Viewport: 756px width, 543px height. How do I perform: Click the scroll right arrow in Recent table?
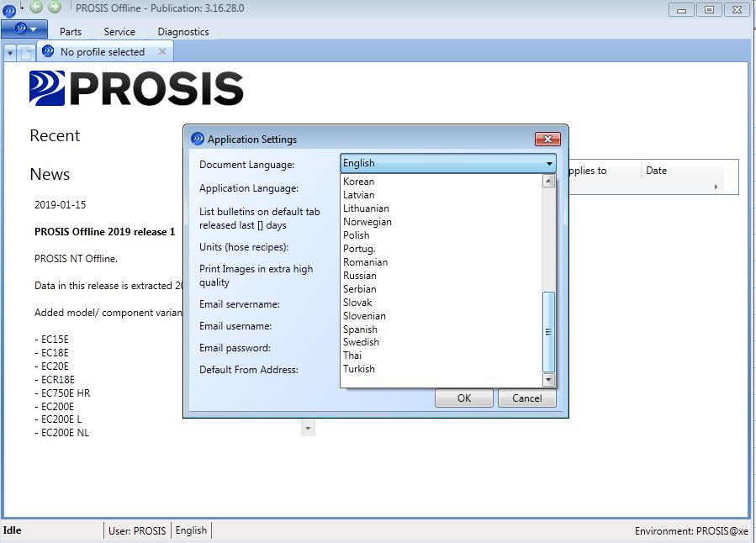[x=716, y=187]
